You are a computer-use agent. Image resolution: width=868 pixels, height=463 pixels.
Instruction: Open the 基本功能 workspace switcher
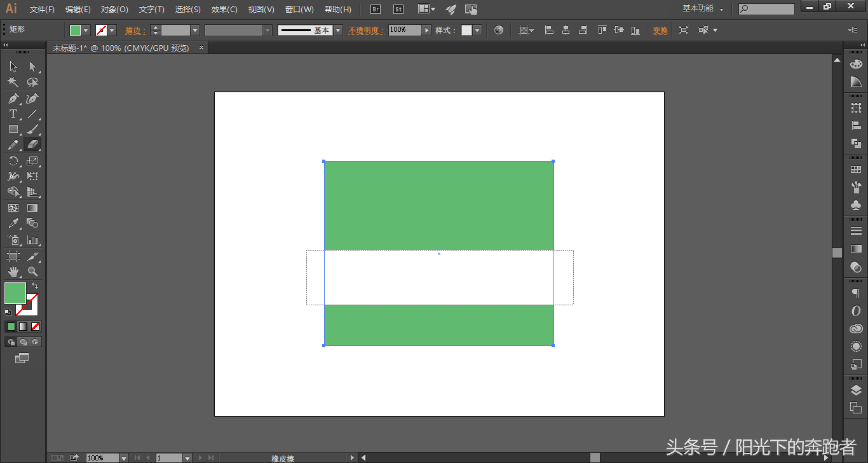tap(703, 9)
